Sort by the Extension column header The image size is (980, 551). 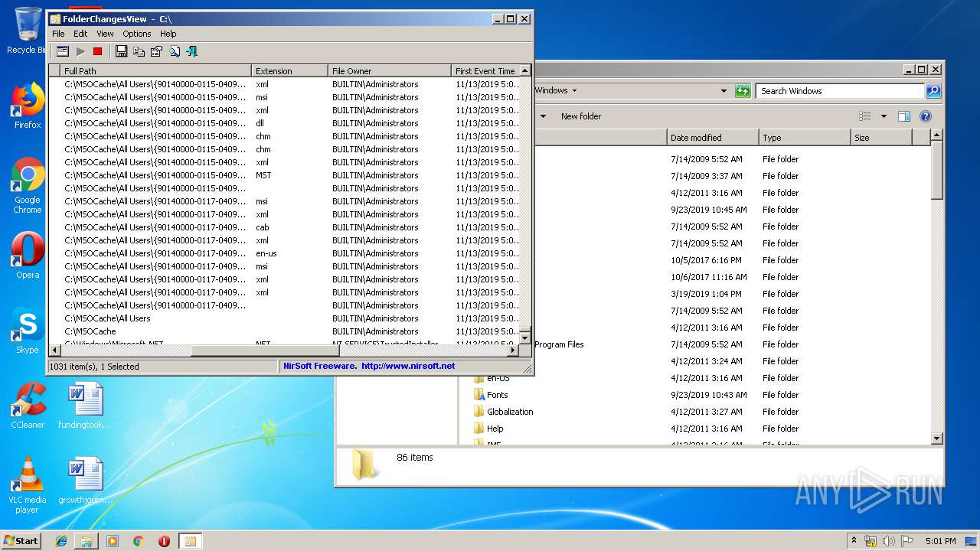click(289, 71)
